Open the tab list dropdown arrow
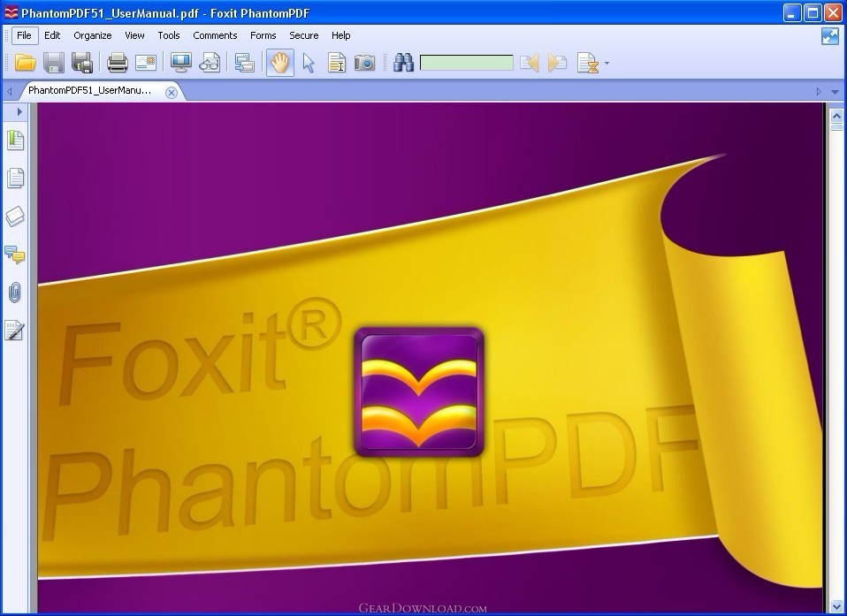The width and height of the screenshot is (847, 616). 836,92
